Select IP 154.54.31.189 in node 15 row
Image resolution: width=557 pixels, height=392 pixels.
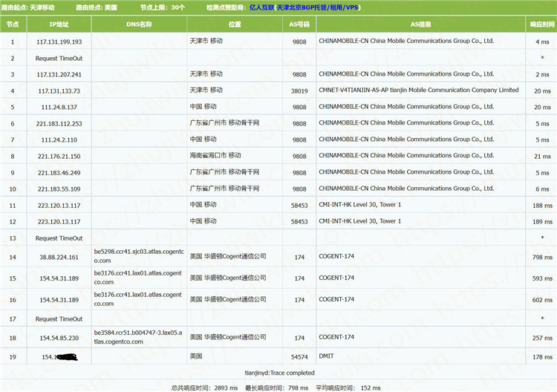(59, 278)
